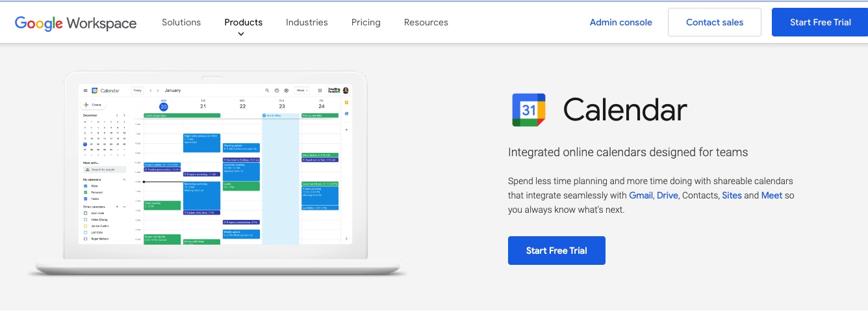Screen dimensions: 868x313
Task: Select day 21 in the Calendar preview header
Action: coord(203,106)
